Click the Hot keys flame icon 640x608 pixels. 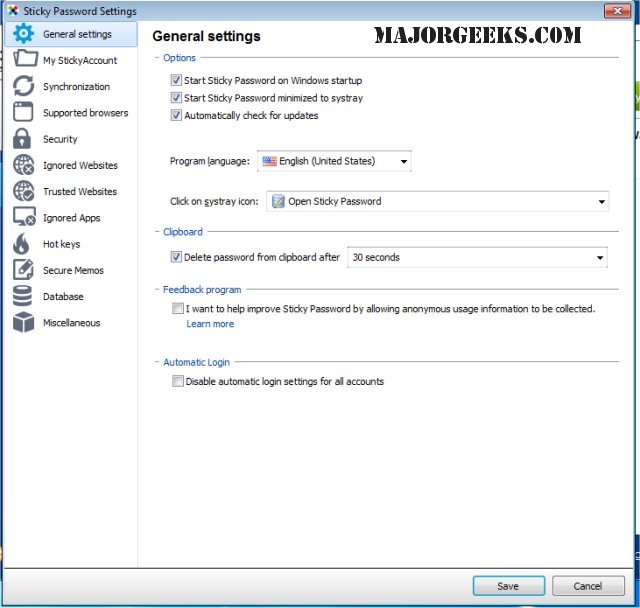click(21, 244)
